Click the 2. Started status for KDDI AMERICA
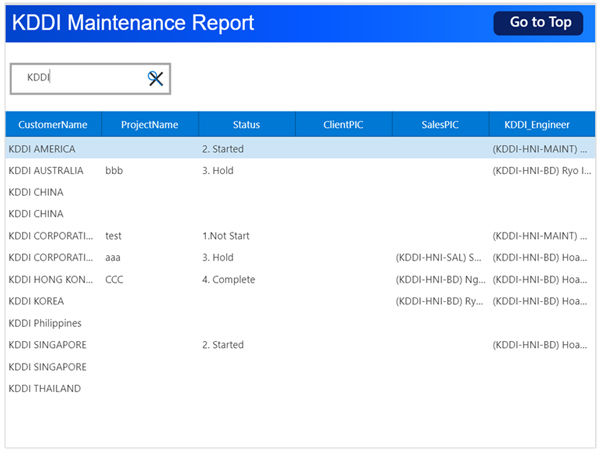600x456 pixels. click(x=223, y=149)
